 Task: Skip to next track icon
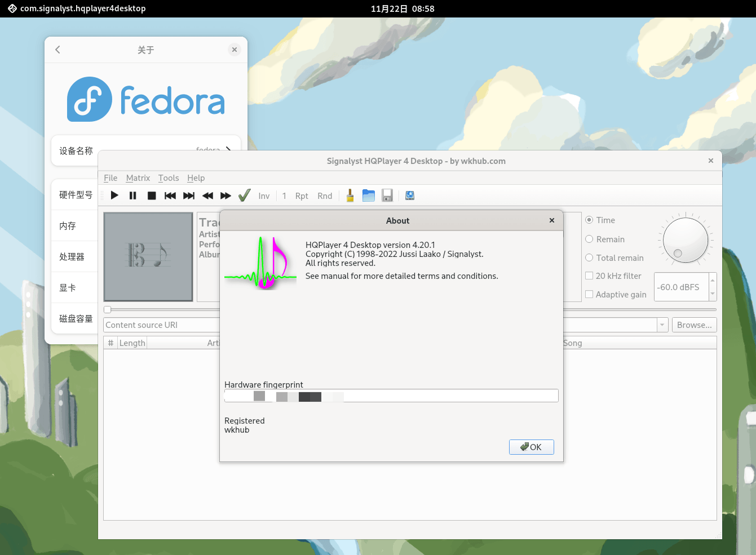189,196
